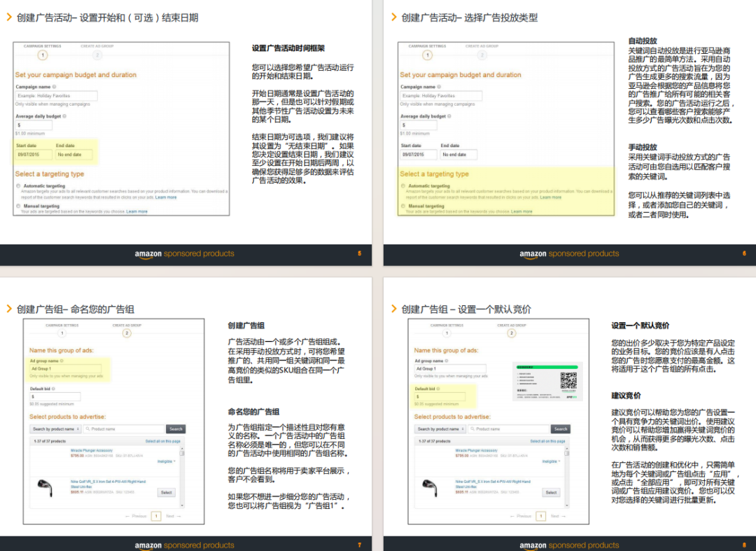Click step 1 circle on slide 7

[x=62, y=333]
